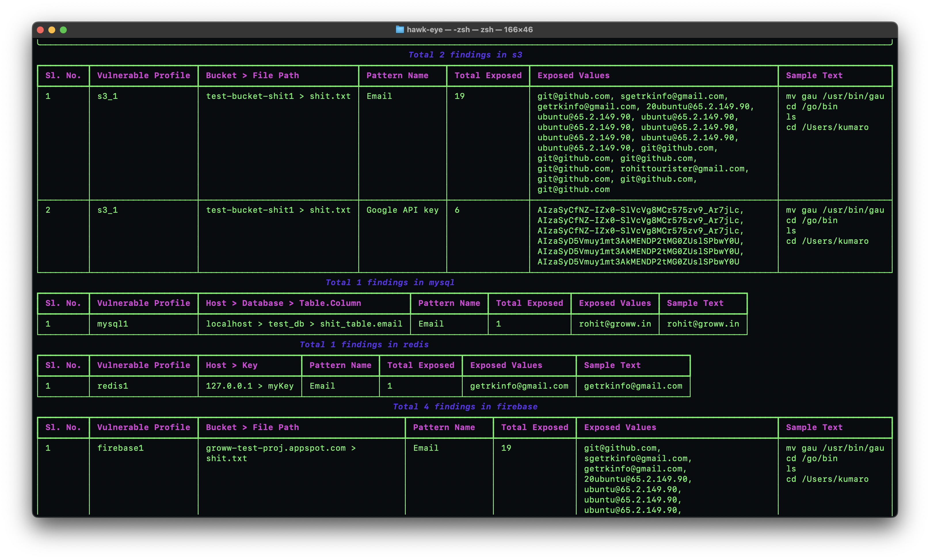The image size is (930, 560).
Task: Click the '127.0.0.1 > myKey' cell
Action: click(x=249, y=386)
